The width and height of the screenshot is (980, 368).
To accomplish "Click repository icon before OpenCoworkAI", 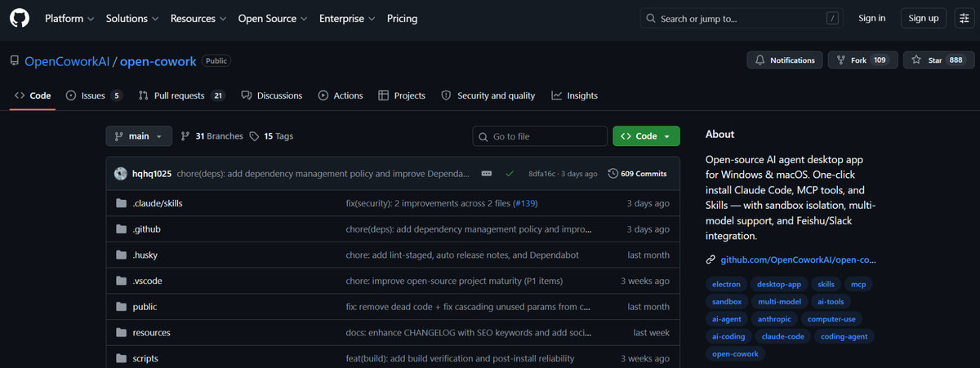I will (15, 60).
